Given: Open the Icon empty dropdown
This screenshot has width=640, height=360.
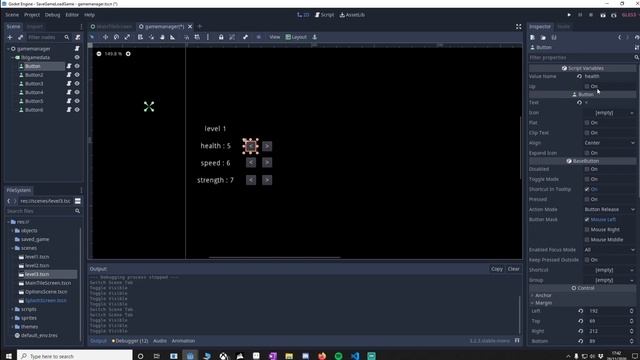Looking at the screenshot, I should click(609, 113).
